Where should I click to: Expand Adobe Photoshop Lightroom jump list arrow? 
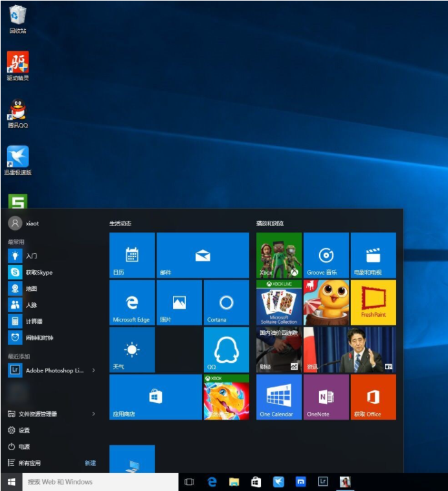click(x=94, y=371)
